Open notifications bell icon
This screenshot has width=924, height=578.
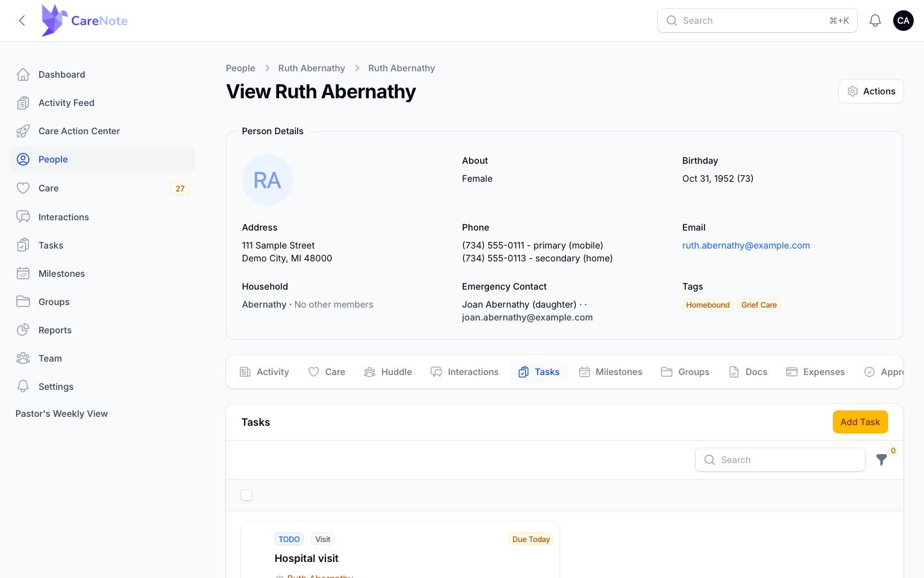(875, 21)
